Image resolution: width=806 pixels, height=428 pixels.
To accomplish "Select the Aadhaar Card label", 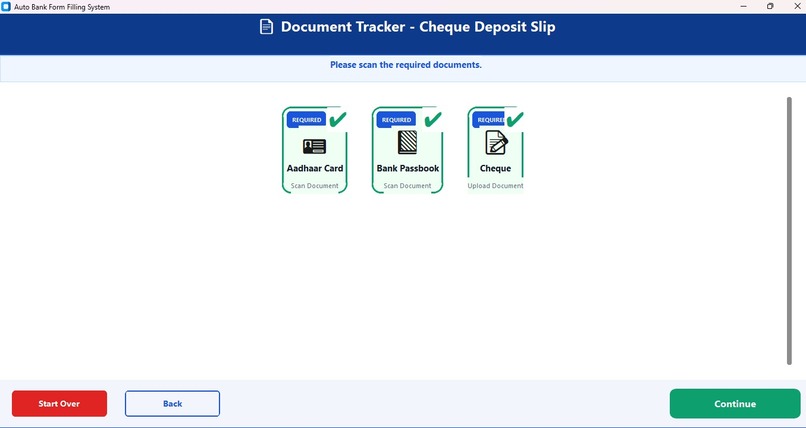I will click(315, 168).
